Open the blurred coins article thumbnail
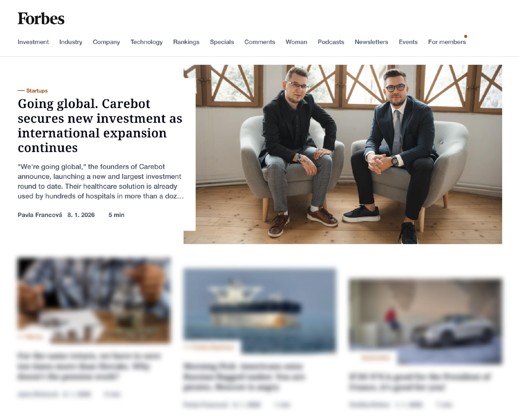This screenshot has width=519, height=420. point(94,300)
